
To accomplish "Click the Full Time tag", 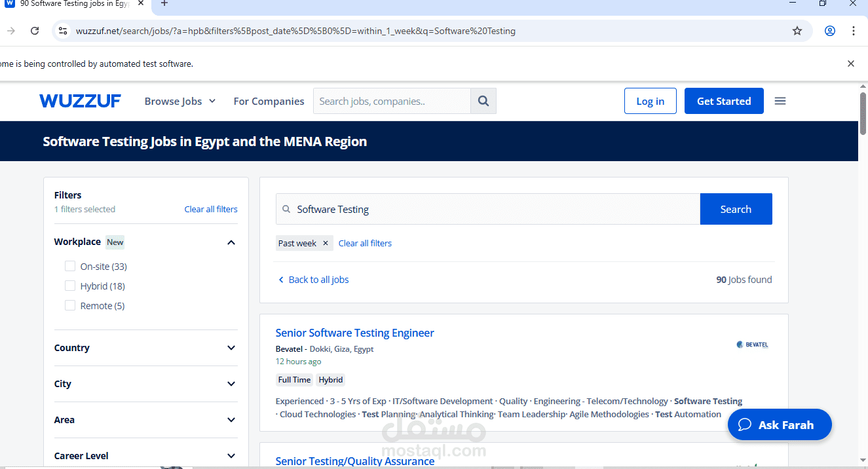I will click(x=294, y=380).
